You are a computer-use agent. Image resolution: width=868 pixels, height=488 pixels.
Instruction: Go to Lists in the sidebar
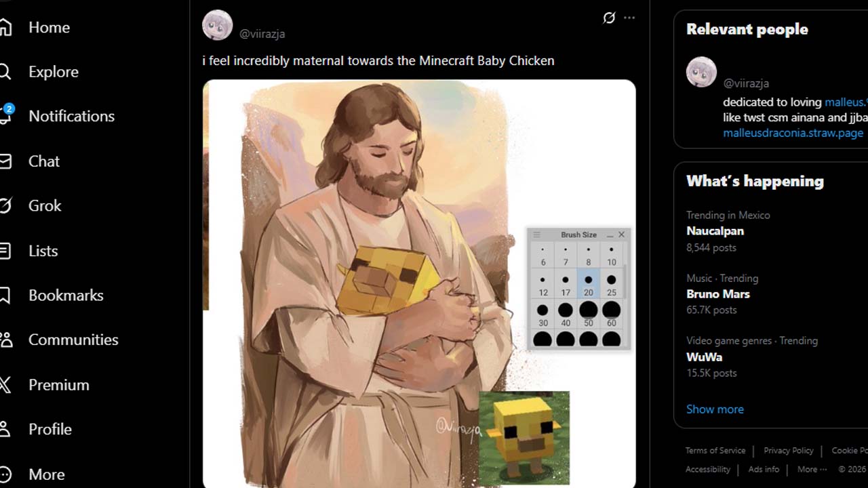pyautogui.click(x=42, y=251)
